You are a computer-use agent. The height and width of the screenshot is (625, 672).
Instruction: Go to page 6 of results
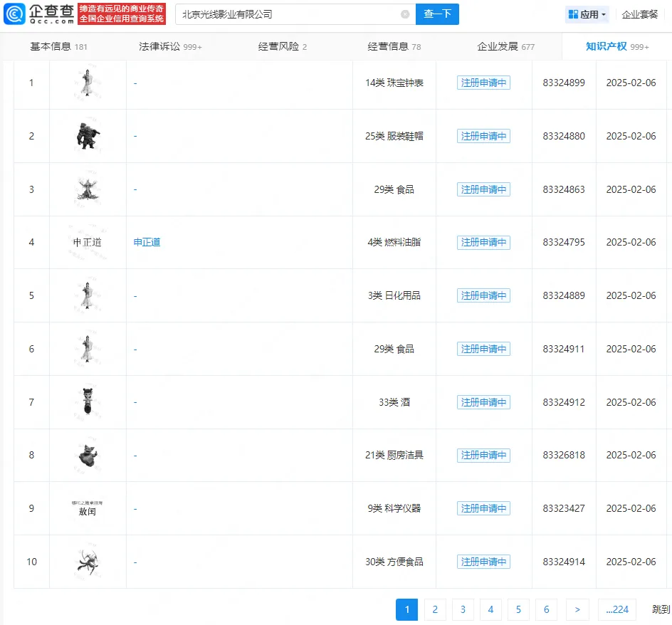point(547,609)
